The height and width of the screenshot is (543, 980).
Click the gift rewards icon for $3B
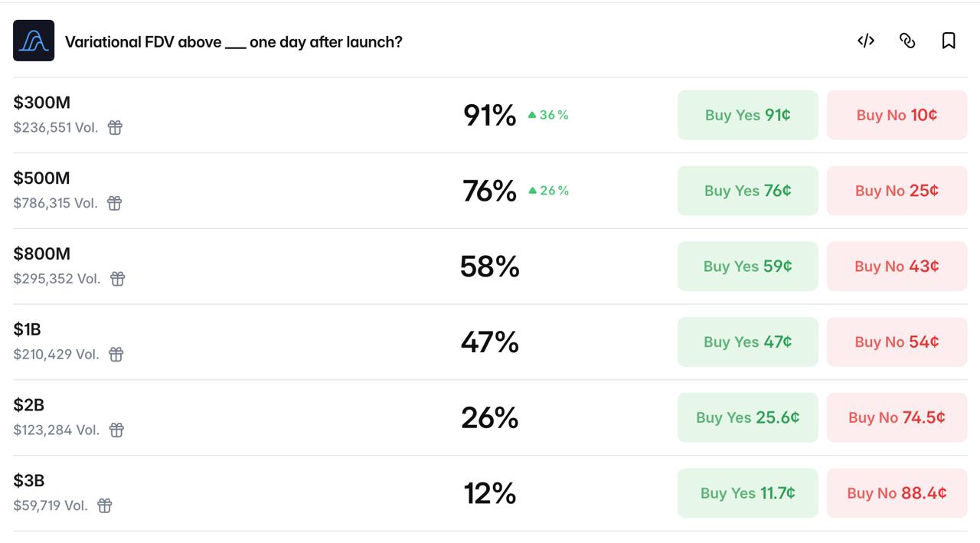(x=105, y=505)
